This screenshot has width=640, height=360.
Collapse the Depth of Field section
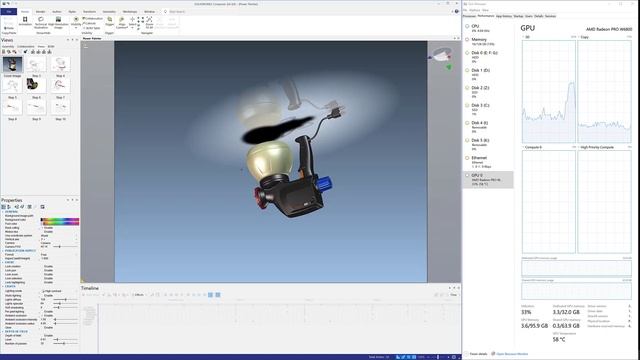coord(3,331)
